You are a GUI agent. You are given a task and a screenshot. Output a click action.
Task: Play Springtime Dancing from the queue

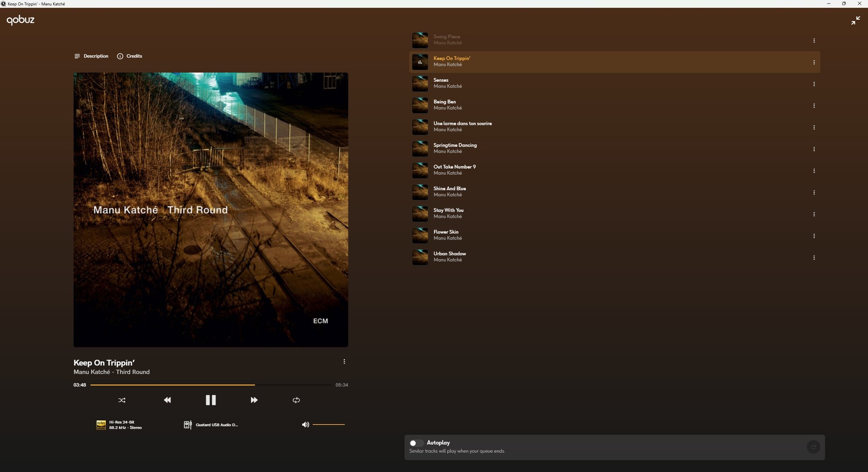[x=455, y=148]
